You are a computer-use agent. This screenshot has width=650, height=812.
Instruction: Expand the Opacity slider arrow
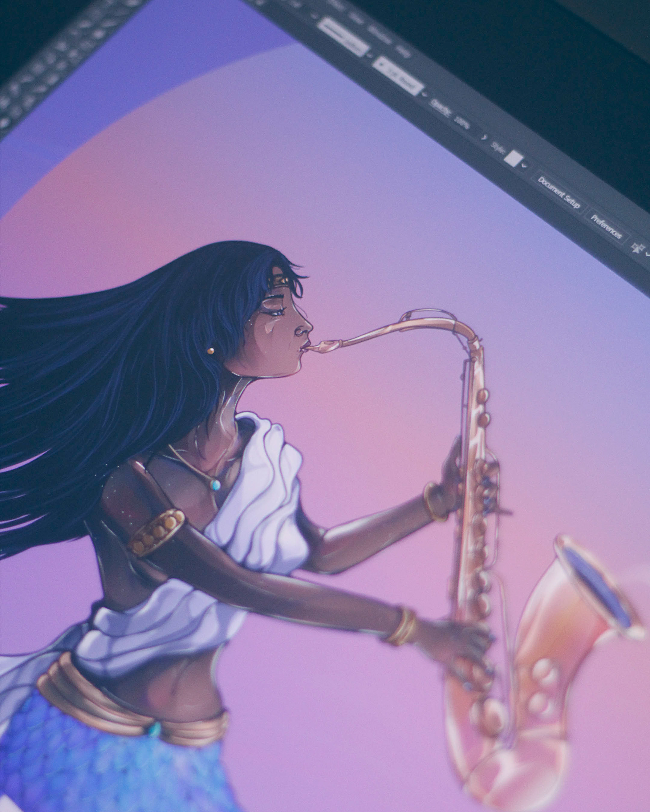pos(484,137)
